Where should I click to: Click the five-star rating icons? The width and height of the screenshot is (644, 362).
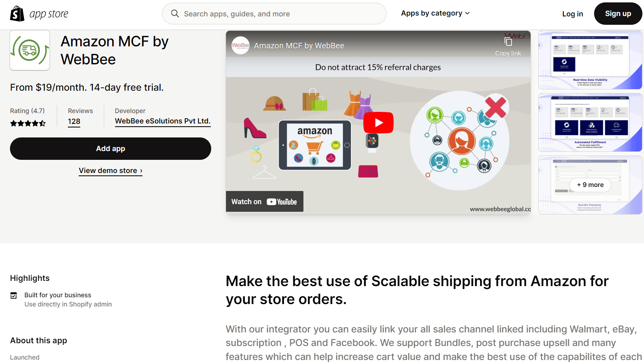[28, 123]
